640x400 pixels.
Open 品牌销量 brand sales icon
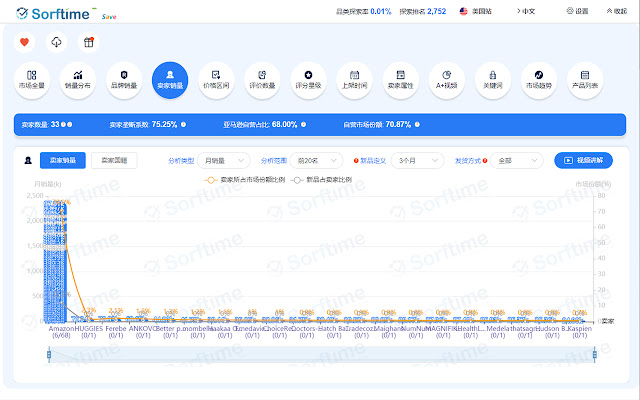pyautogui.click(x=123, y=79)
